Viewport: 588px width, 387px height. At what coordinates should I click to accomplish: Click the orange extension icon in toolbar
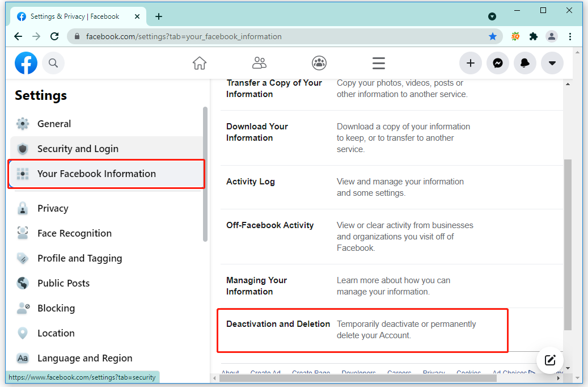(x=515, y=36)
